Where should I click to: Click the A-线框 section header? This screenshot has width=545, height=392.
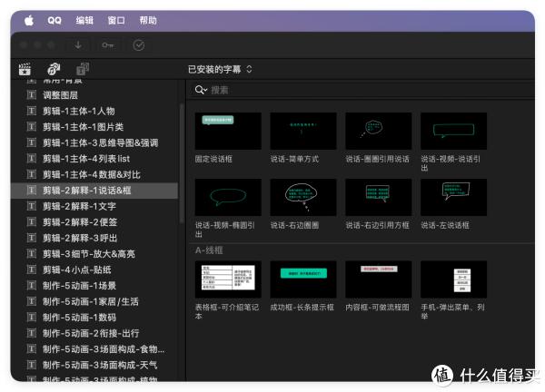pos(209,250)
